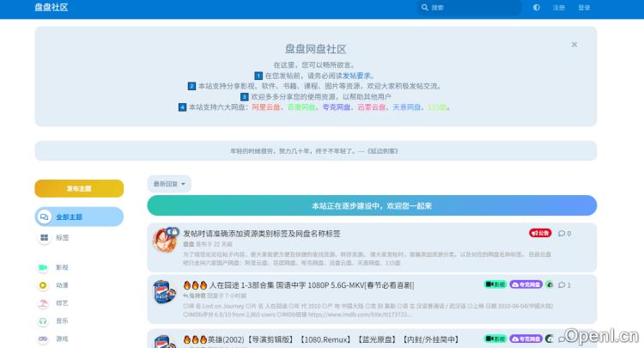
Task: Click 夸克网盘 tag on 人在囧途 post
Action: tap(526, 284)
